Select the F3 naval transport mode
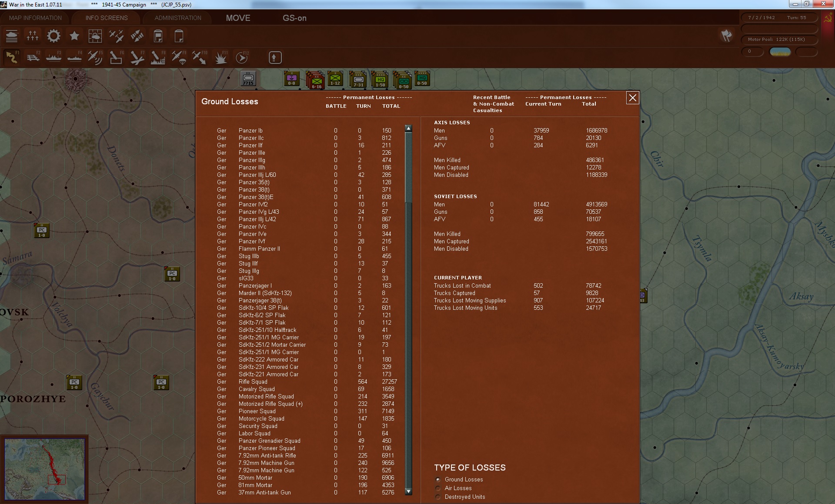The width and height of the screenshot is (835, 504). 53,57
